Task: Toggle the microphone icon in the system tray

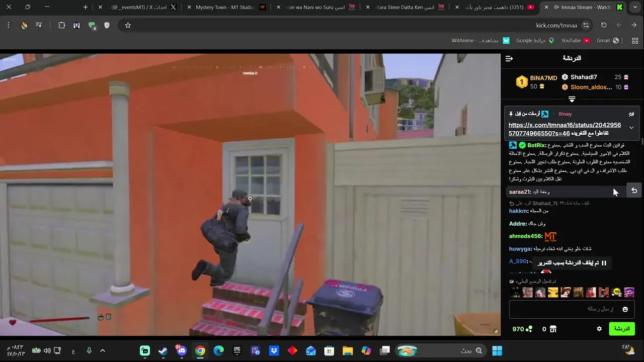Action: (89, 350)
